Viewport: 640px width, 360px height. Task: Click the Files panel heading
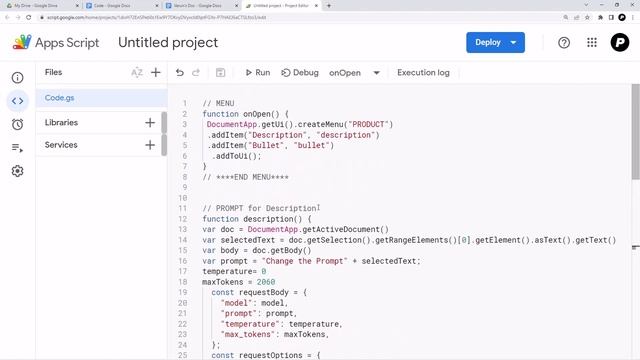53,72
